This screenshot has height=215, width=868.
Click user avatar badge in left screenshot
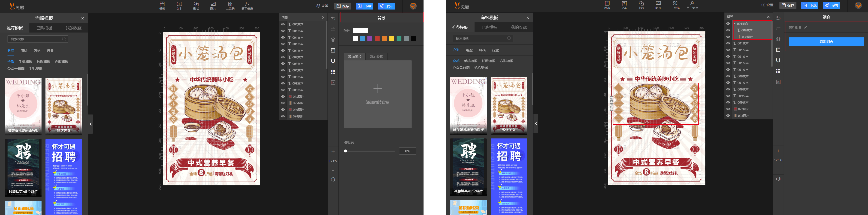pyautogui.click(x=413, y=6)
